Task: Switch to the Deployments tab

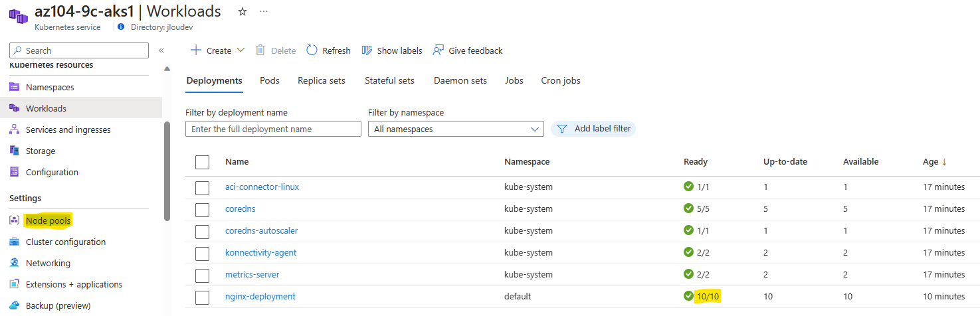Action: (214, 80)
